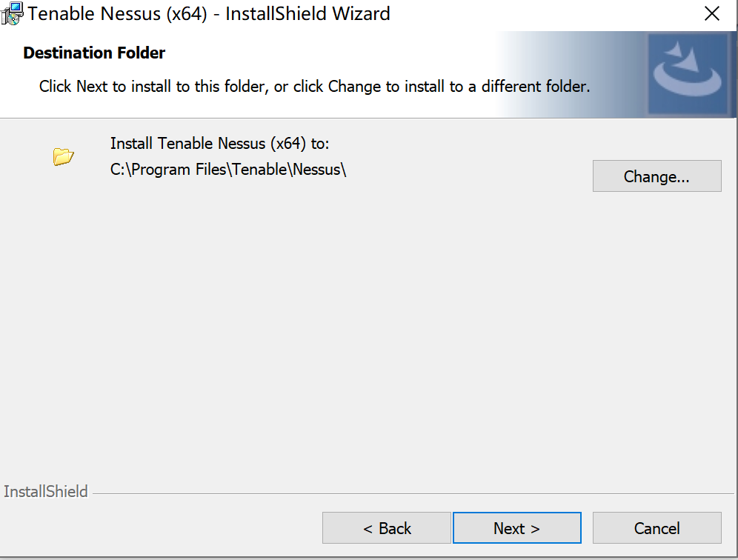Click the blue gradient area of the header banner
Screen dimensions: 738x560
pyautogui.click(x=572, y=74)
